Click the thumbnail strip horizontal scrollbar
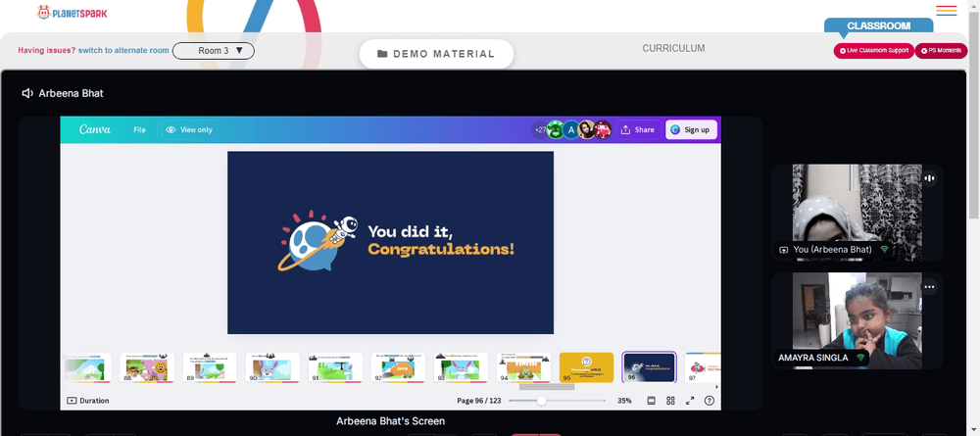Image resolution: width=980 pixels, height=436 pixels. click(547, 387)
